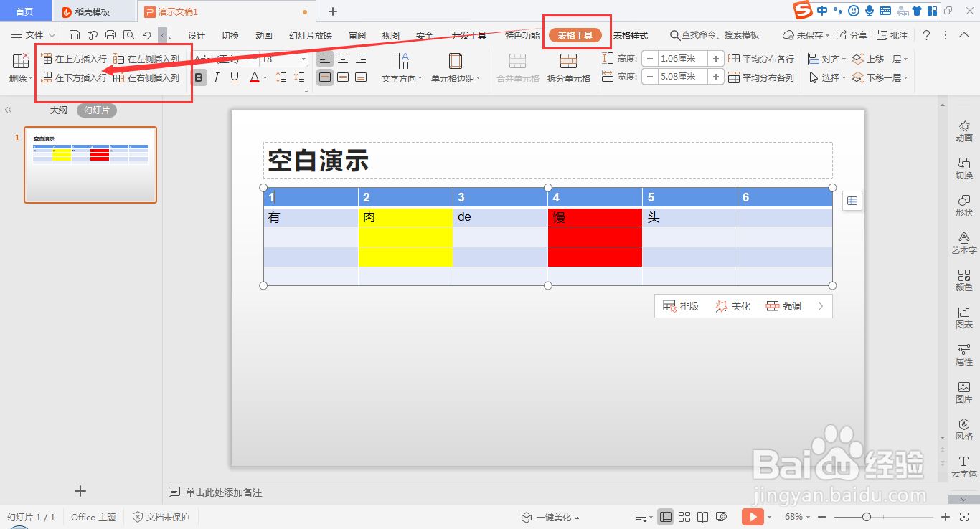Switch to Outline (大纲) panel view
This screenshot has width=980, height=529.
[x=59, y=110]
